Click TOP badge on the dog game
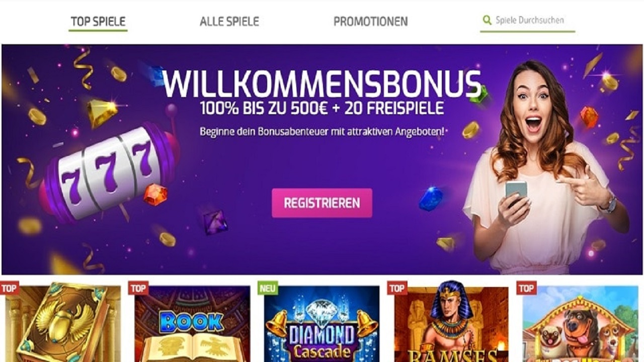Image resolution: width=644 pixels, height=362 pixels. coord(526,288)
